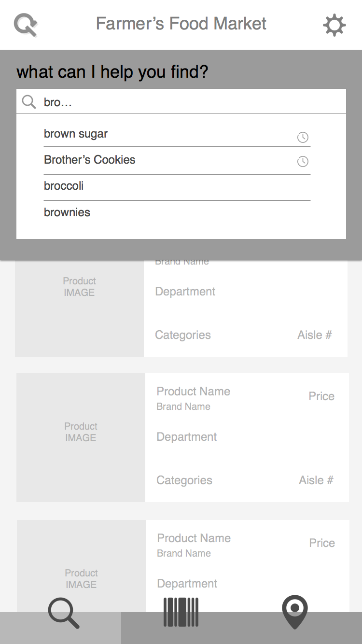Viewport: 362px width, 644px height.
Task: Open settings with the gear icon
Action: pos(334,25)
